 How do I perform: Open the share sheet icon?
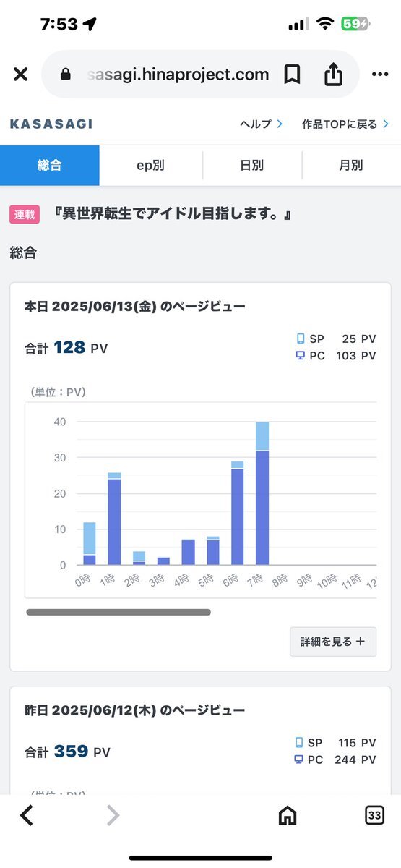[x=333, y=74]
